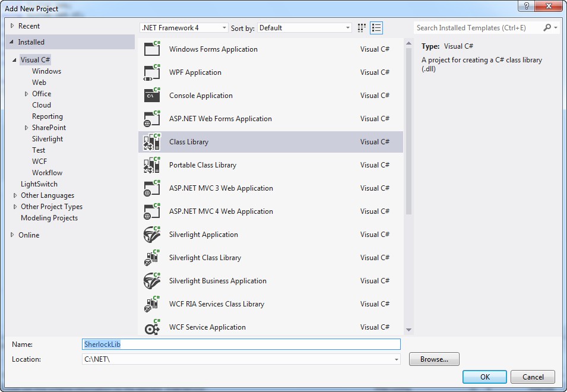Image resolution: width=567 pixels, height=392 pixels.
Task: Click the Silverlight Class Library icon
Action: coord(152,257)
